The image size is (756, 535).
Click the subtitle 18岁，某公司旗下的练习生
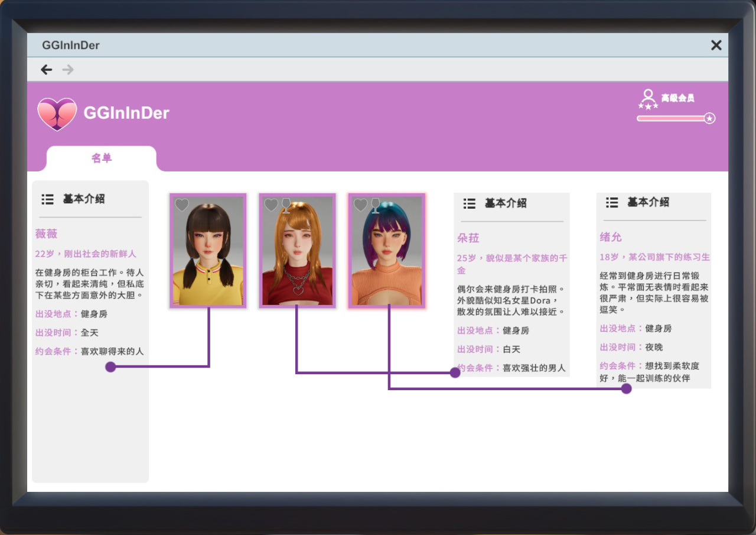click(655, 257)
